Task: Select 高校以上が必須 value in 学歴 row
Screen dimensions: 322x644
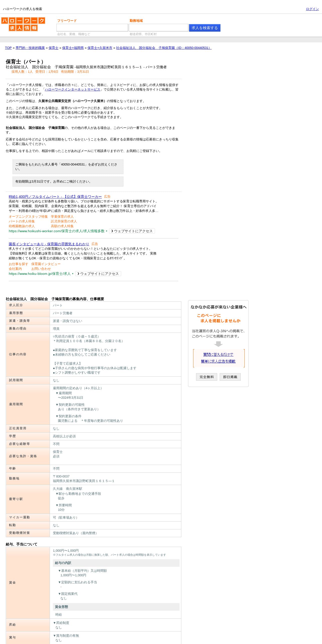Action: (x=64, y=436)
